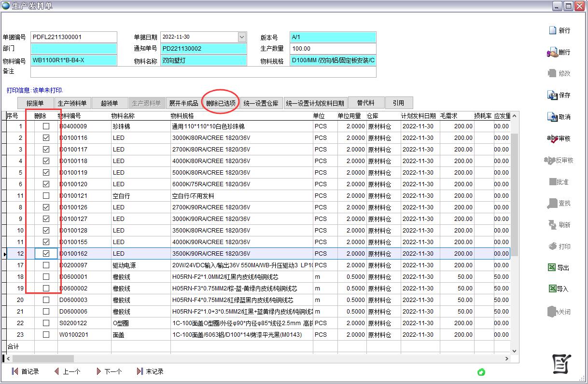The height and width of the screenshot is (384, 588).
Task: Uncheck delete box for D0100116 row
Action: tap(46, 138)
